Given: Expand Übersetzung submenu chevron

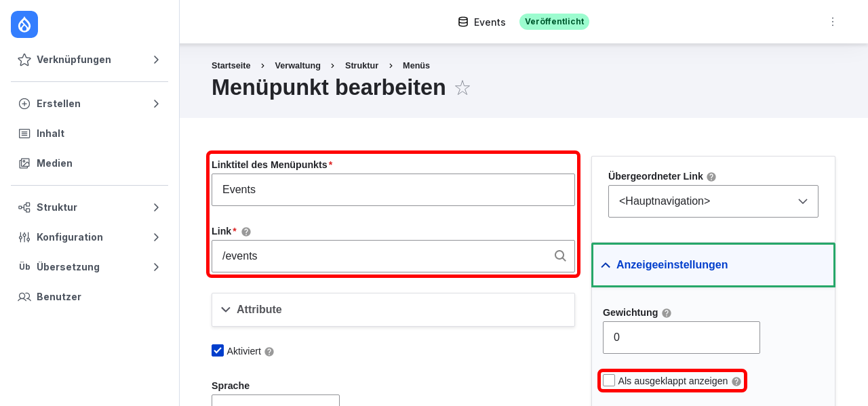Looking at the screenshot, I should 156,267.
